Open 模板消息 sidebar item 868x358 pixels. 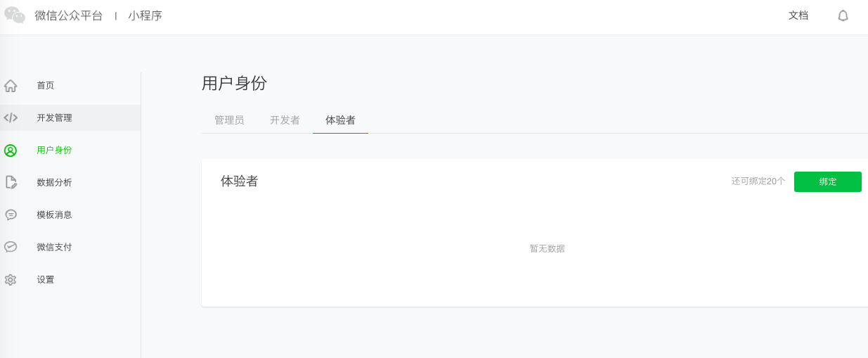click(x=54, y=215)
